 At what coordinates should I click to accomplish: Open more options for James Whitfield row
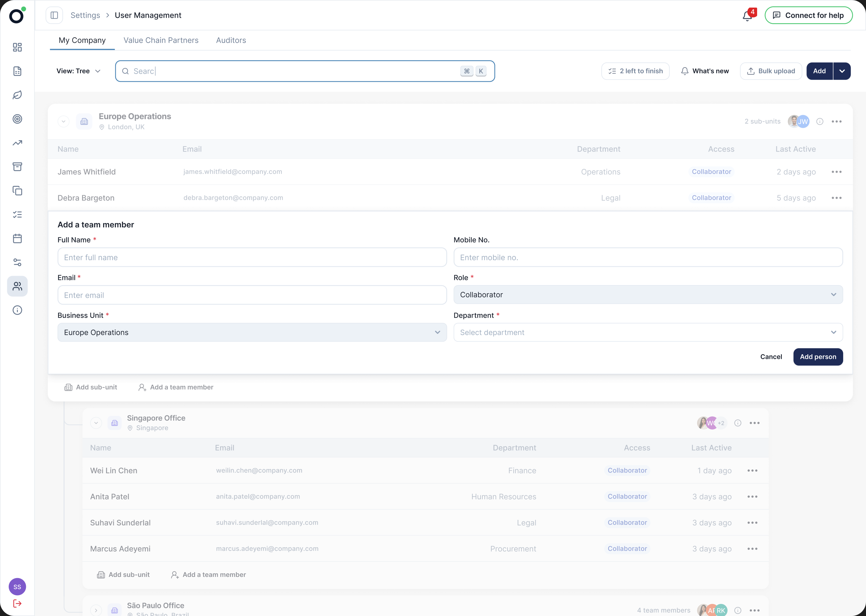click(x=837, y=172)
